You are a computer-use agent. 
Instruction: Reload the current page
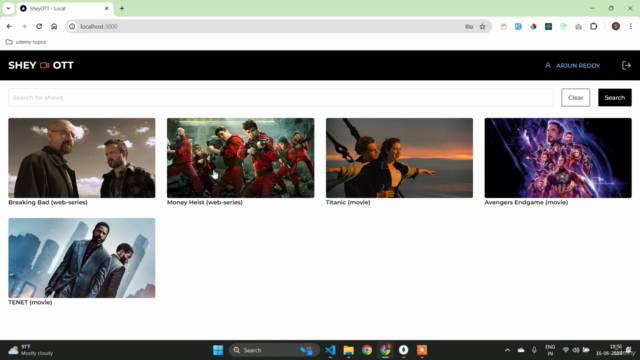pos(39,26)
